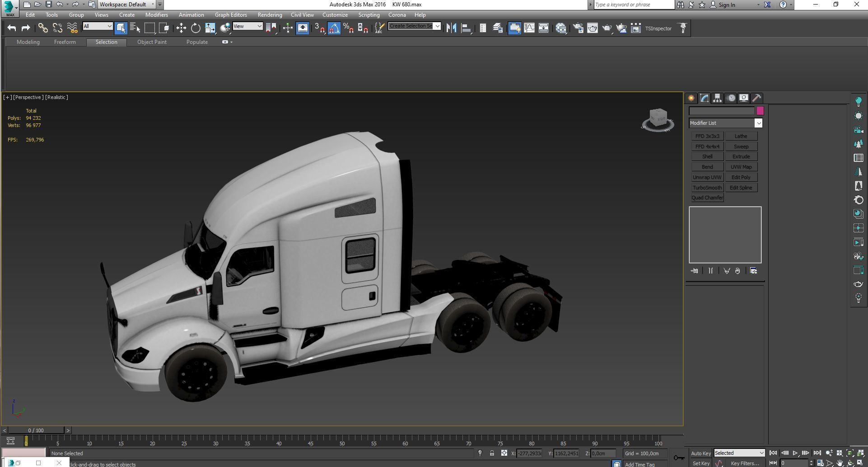Click the Play Animation button
868x467 pixels.
(795, 453)
